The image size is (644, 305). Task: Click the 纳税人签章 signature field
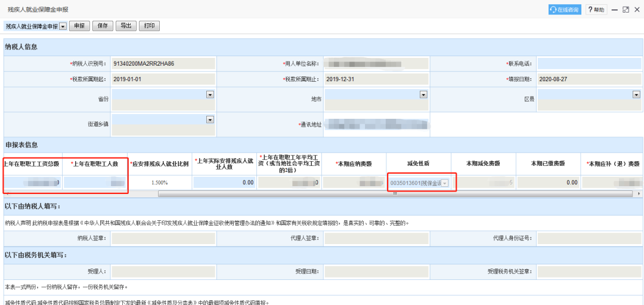pyautogui.click(x=163, y=238)
